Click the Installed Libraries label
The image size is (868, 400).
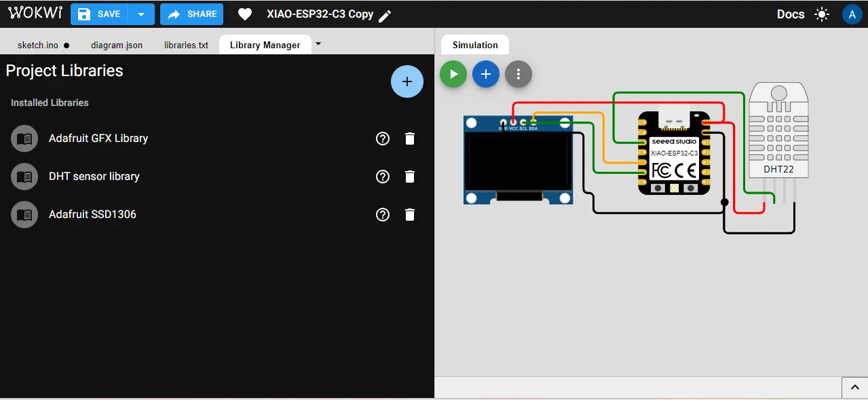(x=50, y=103)
